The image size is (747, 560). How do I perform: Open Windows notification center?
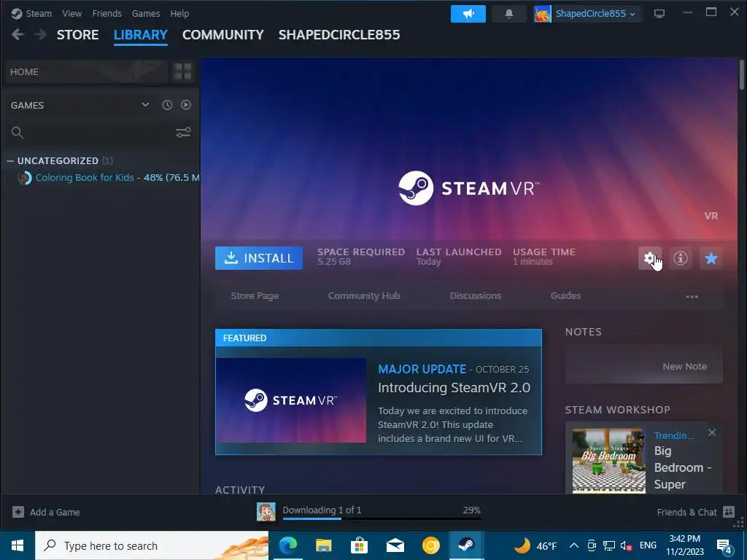[x=724, y=545]
